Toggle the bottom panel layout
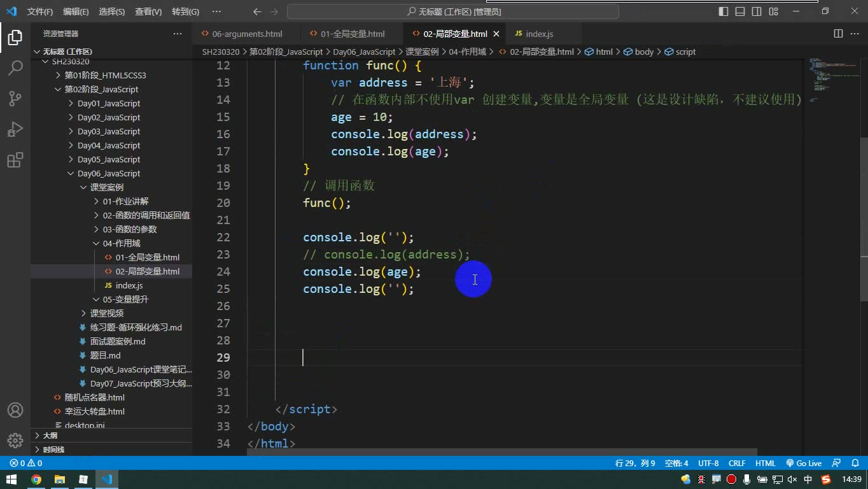 pyautogui.click(x=740, y=11)
